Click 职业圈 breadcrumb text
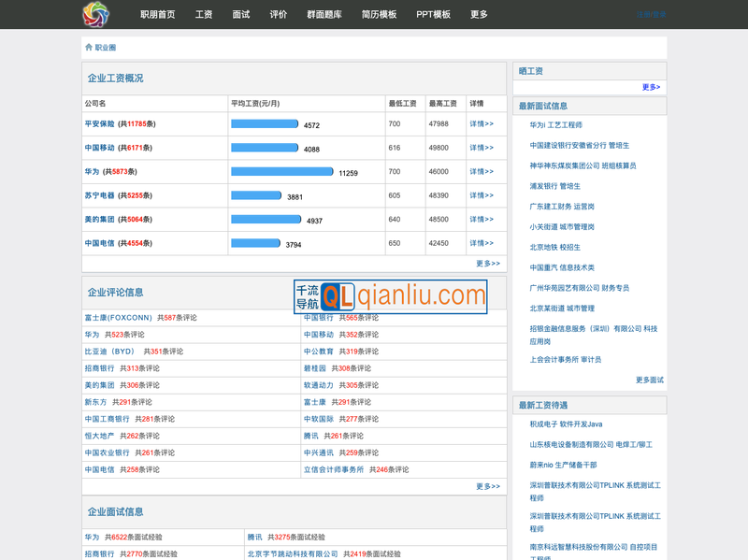This screenshot has width=748, height=560. tap(106, 47)
